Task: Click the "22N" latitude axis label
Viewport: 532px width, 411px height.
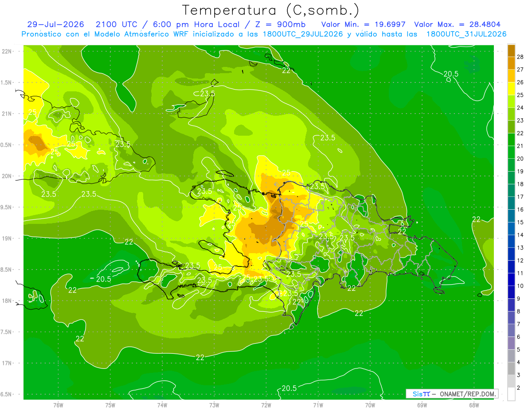Action: coord(8,51)
